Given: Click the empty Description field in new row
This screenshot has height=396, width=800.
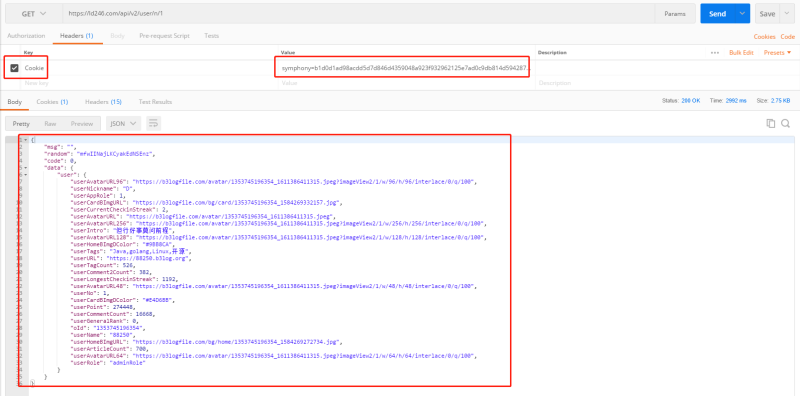Looking at the screenshot, I should [666, 83].
